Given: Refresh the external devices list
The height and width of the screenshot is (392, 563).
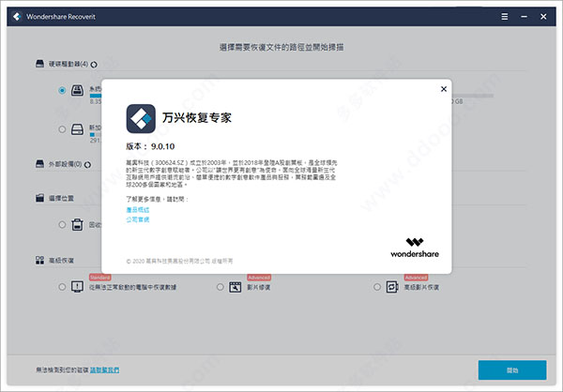Looking at the screenshot, I should [87, 165].
